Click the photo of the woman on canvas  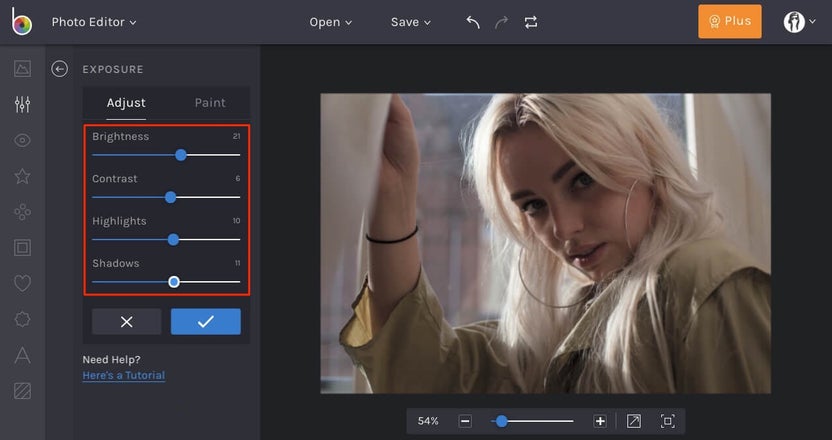point(545,244)
